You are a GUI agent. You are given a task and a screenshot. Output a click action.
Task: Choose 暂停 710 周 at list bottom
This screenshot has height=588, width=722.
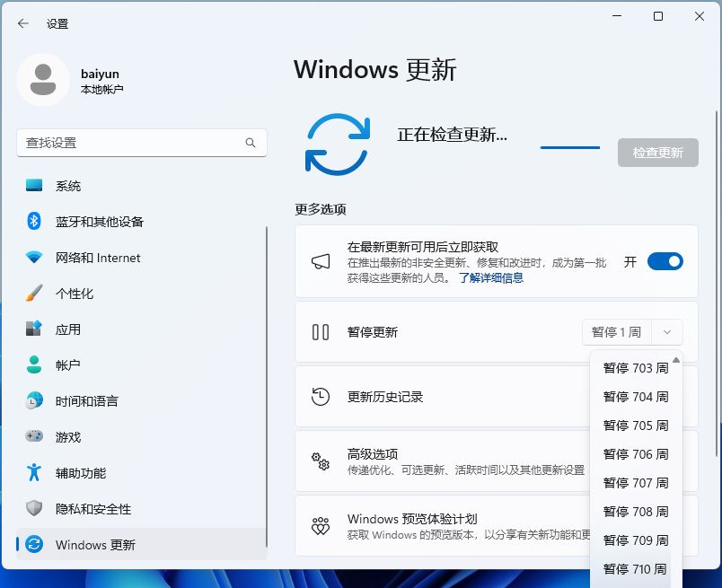[636, 569]
